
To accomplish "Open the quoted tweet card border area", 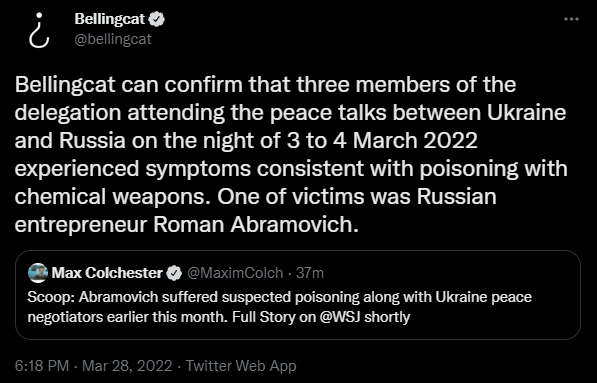I will pos(298,295).
